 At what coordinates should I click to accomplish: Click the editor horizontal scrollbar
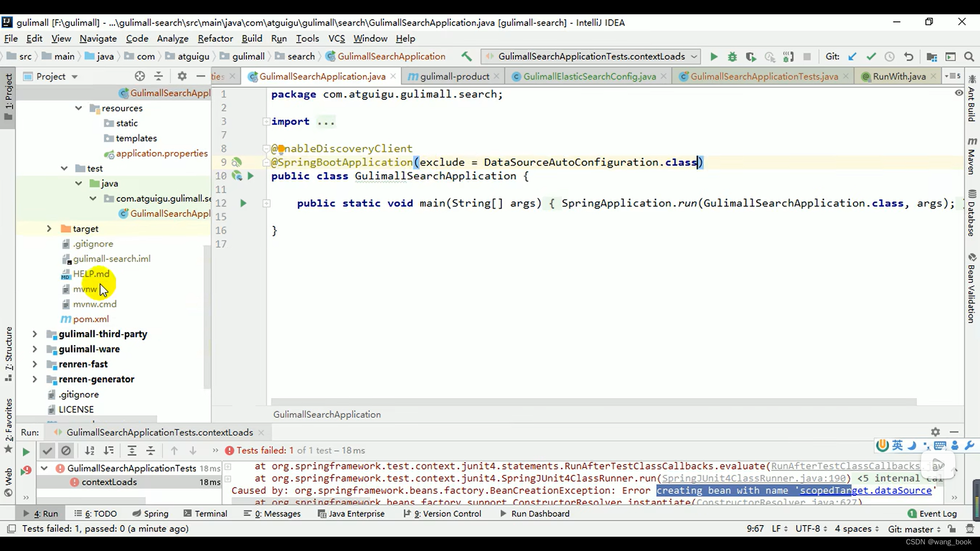tap(594, 403)
